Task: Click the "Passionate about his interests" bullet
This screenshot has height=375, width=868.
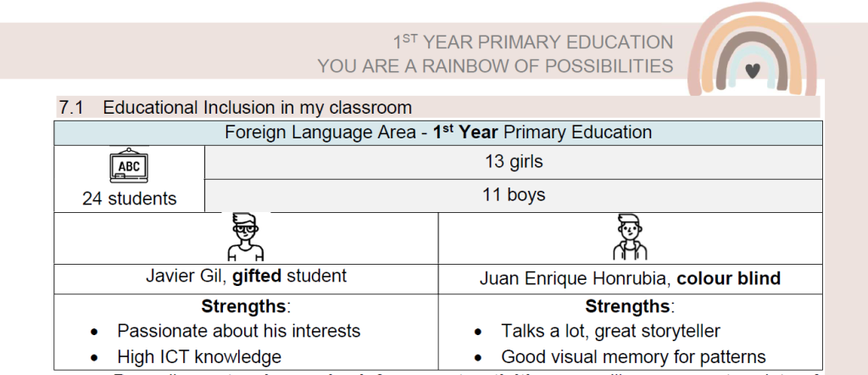Action: pos(238,331)
